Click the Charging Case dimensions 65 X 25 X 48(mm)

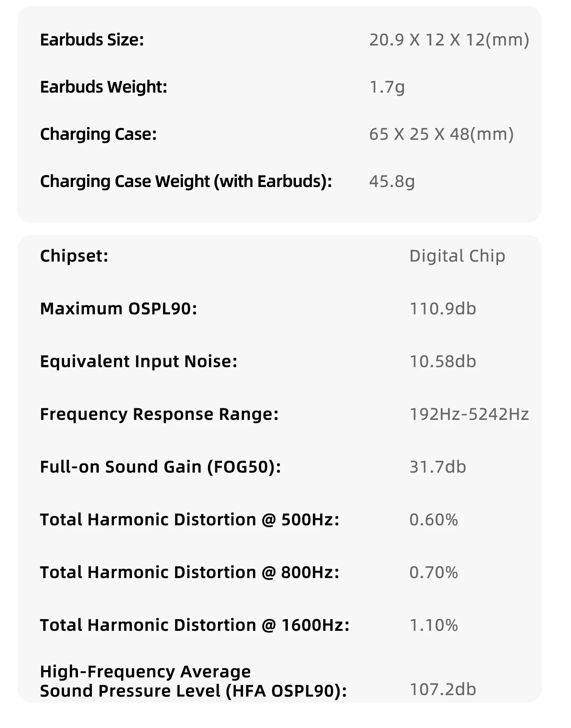click(x=441, y=134)
